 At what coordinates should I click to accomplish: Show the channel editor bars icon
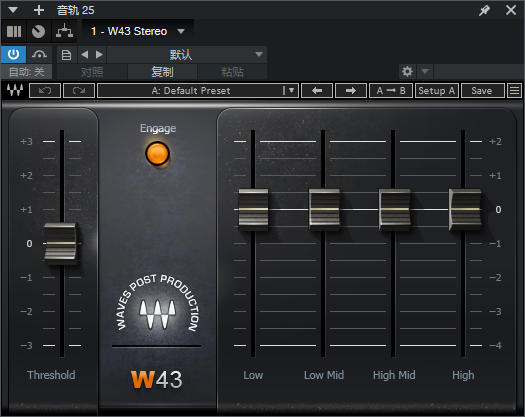point(14,31)
